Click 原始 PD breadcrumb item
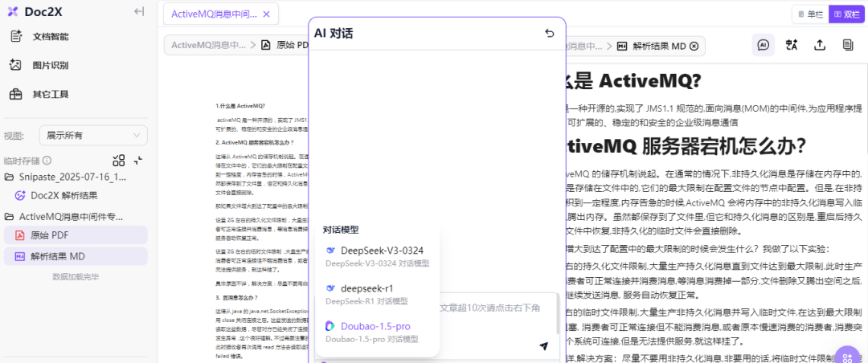 (285, 45)
